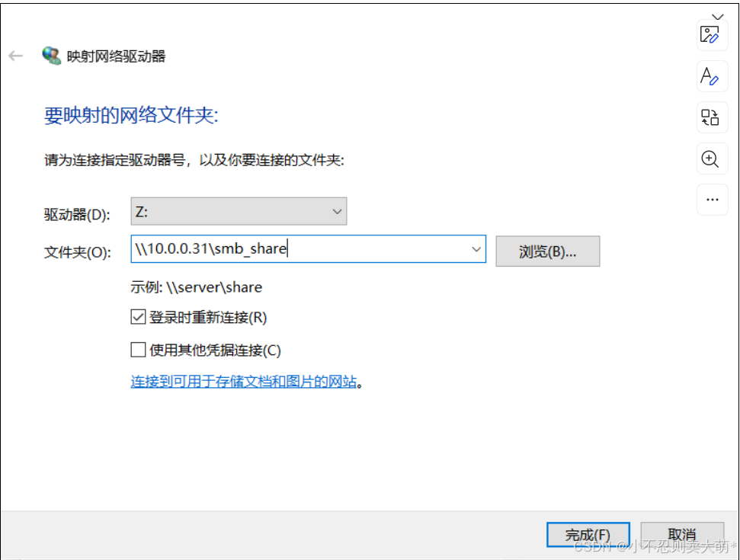The image size is (740, 560).
Task: Collapse sidebar with top chevron arrow
Action: (718, 17)
